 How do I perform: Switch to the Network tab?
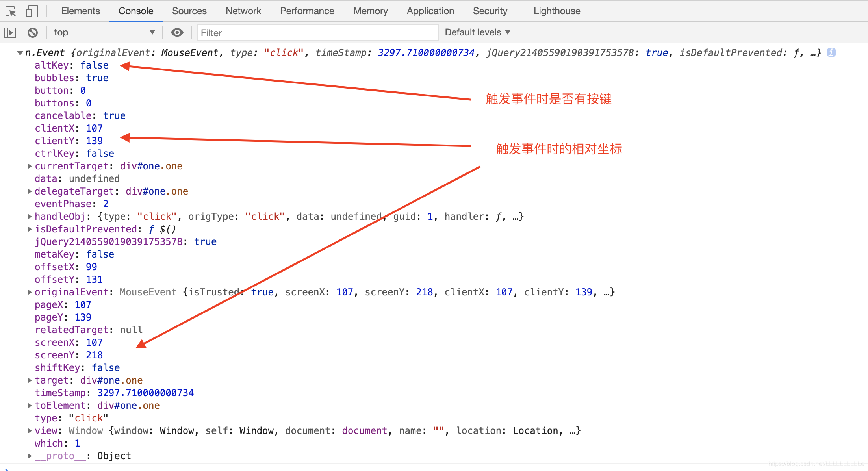pos(243,11)
